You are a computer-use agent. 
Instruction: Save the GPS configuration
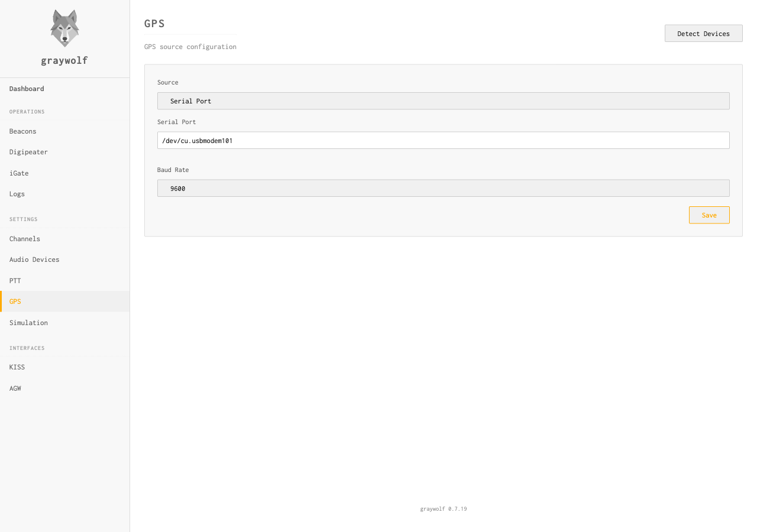coord(709,215)
